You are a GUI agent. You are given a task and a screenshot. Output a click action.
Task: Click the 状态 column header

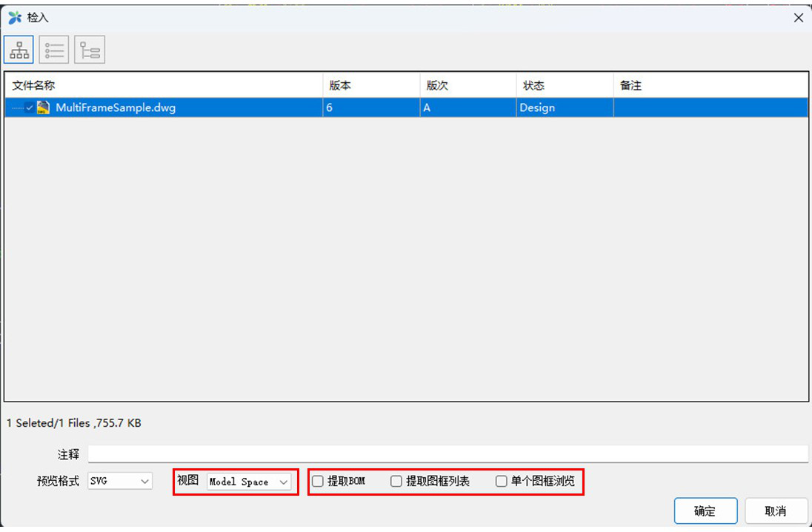coord(533,86)
